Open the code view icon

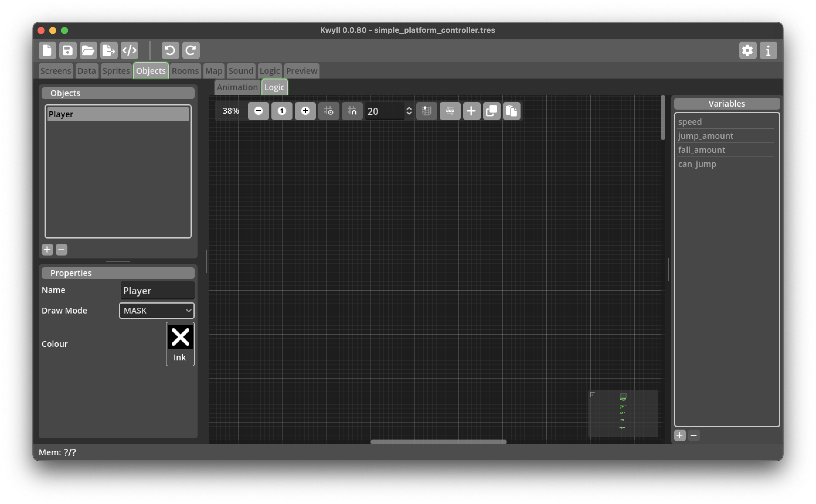pyautogui.click(x=129, y=50)
